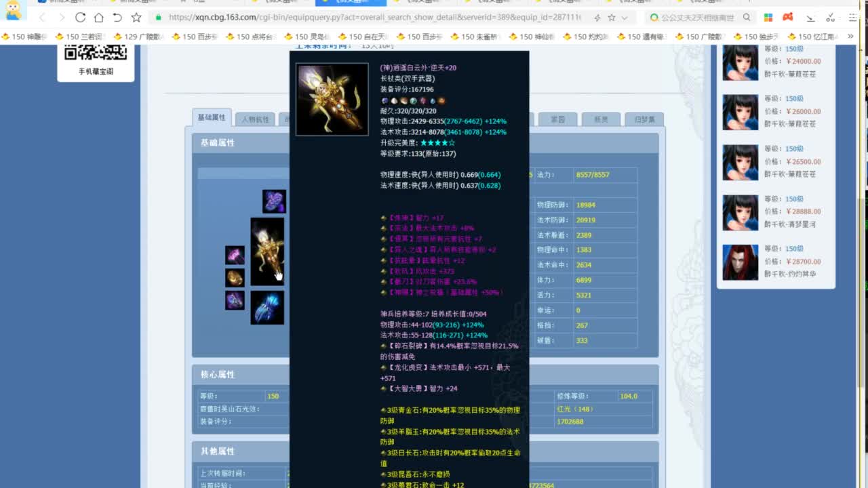Click the price ¥28888.00
This screenshot has height=488, width=868.
(x=804, y=211)
